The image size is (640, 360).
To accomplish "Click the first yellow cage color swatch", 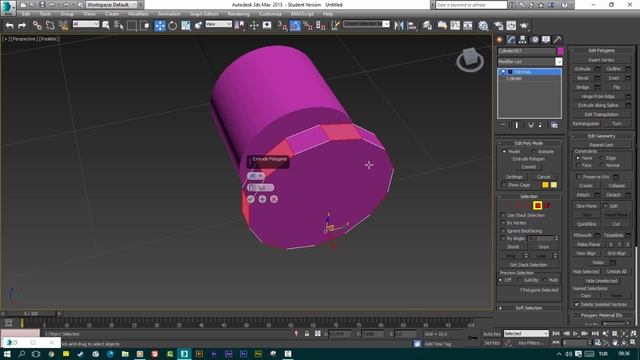I will click(545, 185).
